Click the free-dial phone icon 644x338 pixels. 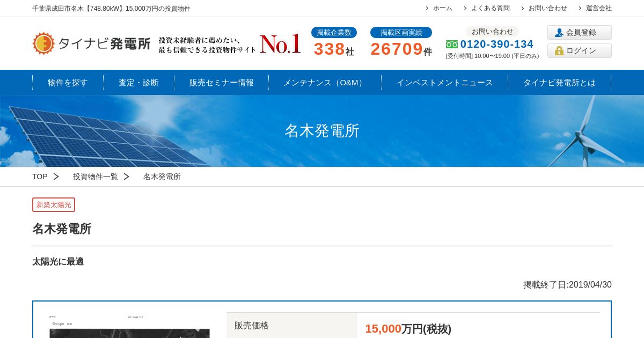(452, 45)
